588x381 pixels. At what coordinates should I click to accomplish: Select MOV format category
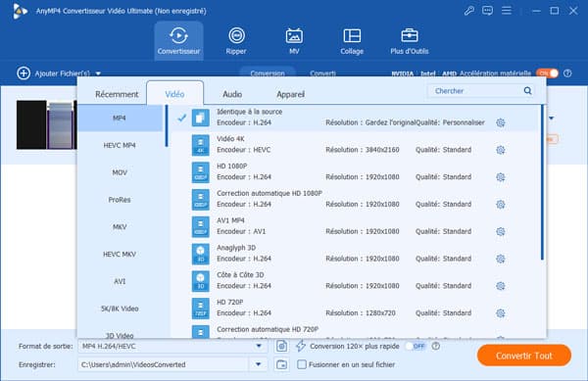[120, 172]
